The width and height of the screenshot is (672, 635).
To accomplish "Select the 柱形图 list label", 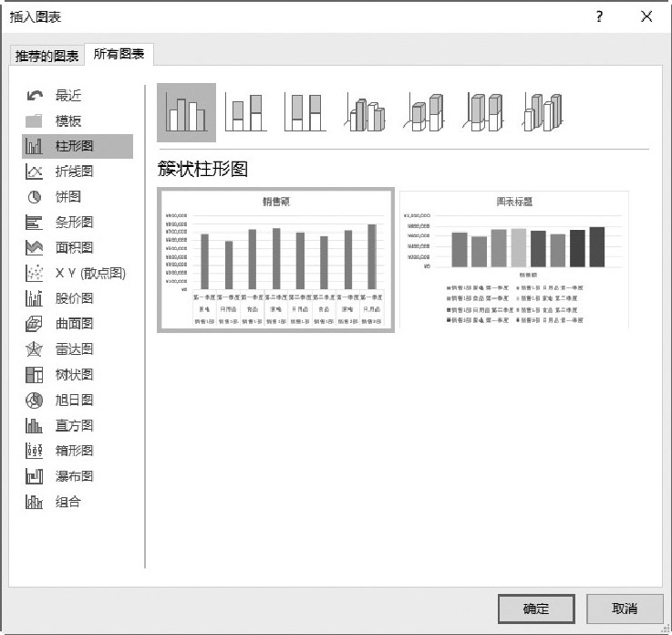I will 74,146.
